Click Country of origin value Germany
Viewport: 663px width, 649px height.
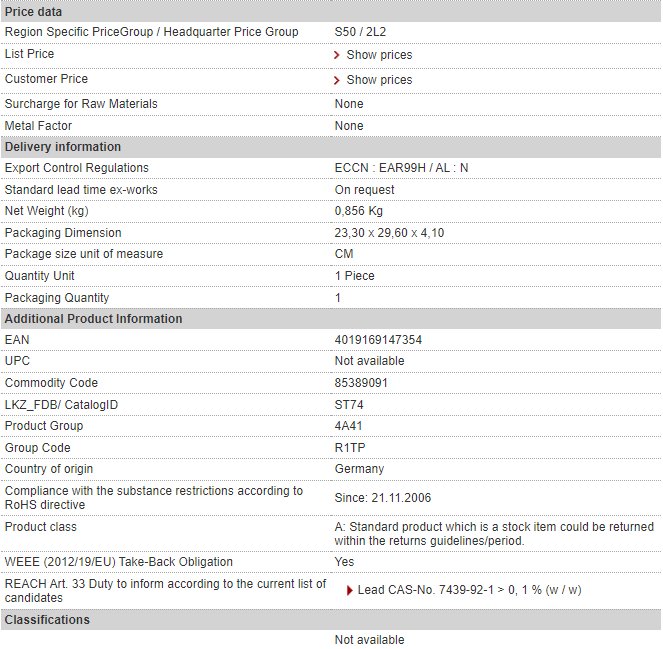point(359,469)
